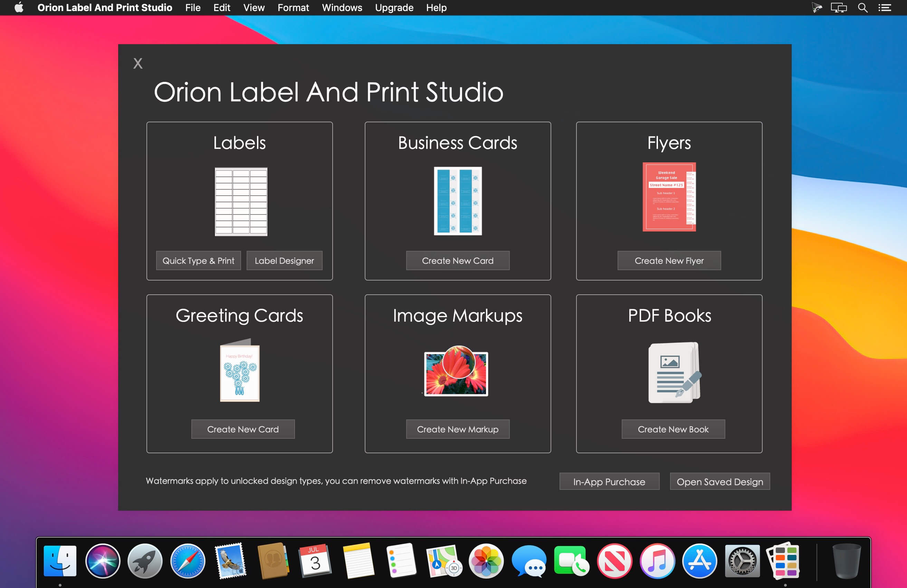Click the Greeting Cards birthday card icon

tap(240, 370)
